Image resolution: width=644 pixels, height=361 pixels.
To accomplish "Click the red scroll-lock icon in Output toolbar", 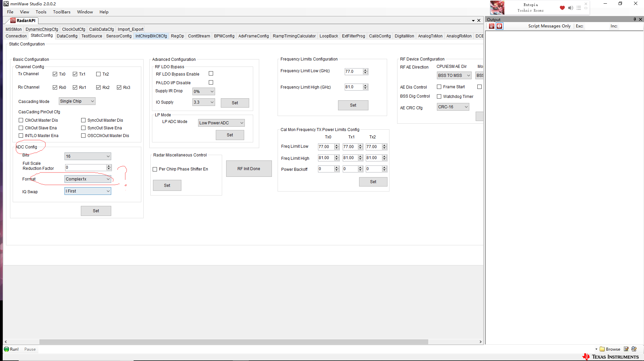I will pos(499,26).
